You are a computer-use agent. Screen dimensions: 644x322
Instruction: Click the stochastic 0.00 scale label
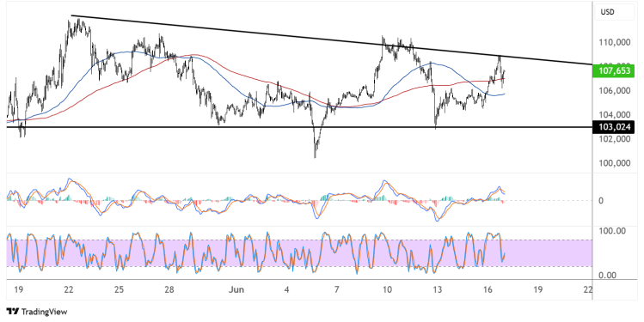coord(607,276)
